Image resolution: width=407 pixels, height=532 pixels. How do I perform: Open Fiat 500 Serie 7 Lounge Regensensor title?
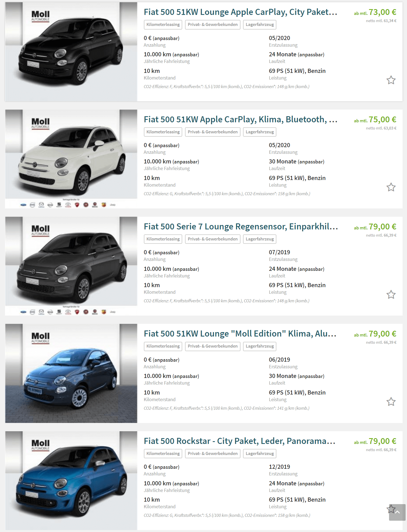[x=241, y=227]
